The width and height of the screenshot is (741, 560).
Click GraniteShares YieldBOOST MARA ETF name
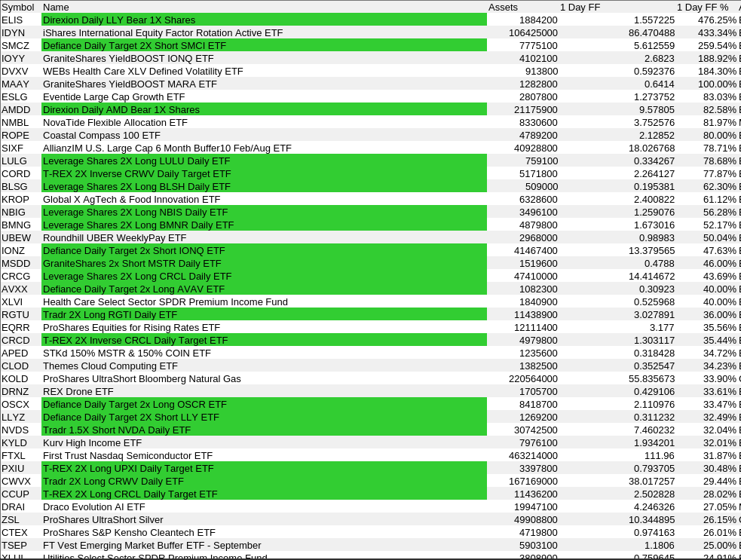pos(130,84)
